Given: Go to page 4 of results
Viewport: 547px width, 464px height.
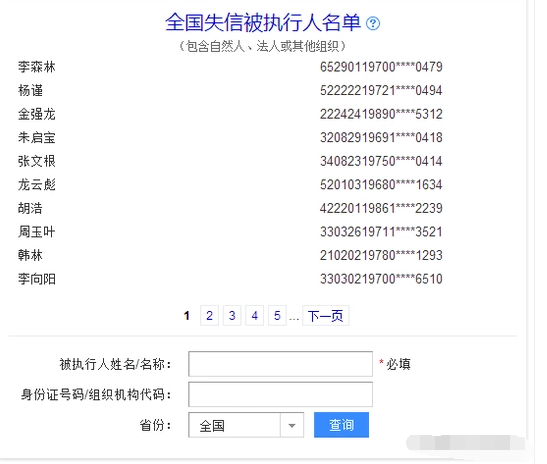Looking at the screenshot, I should click(x=255, y=316).
